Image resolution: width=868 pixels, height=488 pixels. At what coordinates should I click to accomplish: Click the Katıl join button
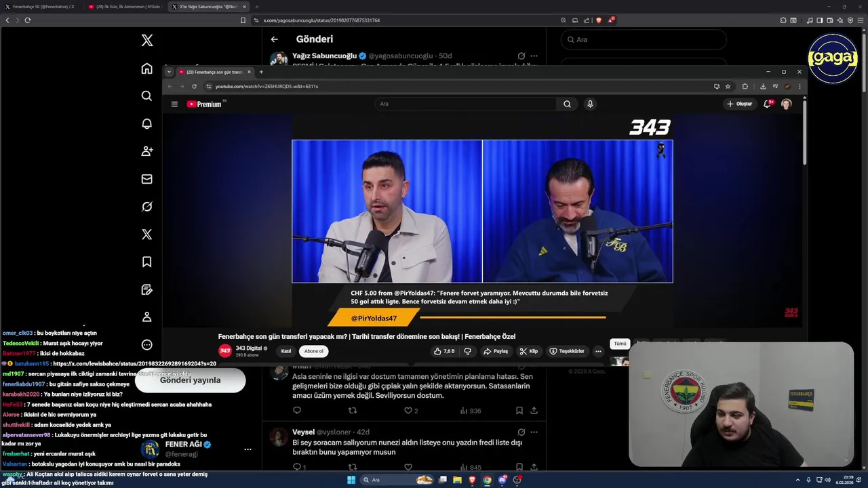[x=286, y=351]
